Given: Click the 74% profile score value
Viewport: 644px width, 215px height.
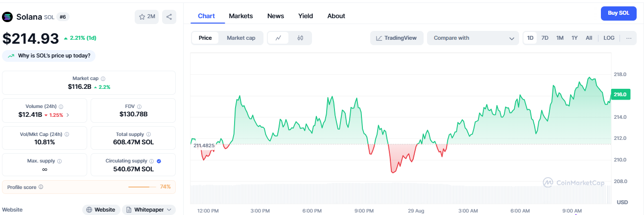Looking at the screenshot, I should click(166, 187).
